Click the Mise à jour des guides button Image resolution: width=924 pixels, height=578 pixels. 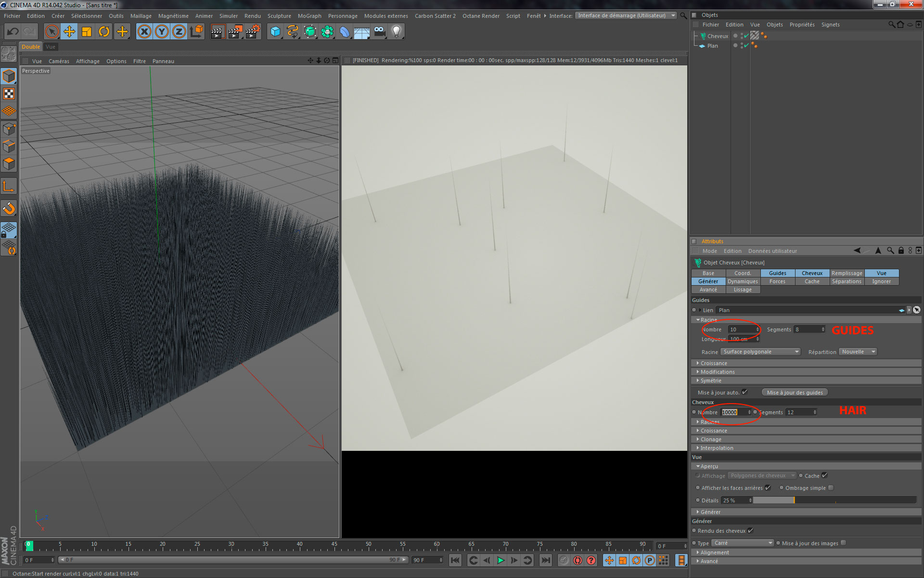tap(795, 392)
